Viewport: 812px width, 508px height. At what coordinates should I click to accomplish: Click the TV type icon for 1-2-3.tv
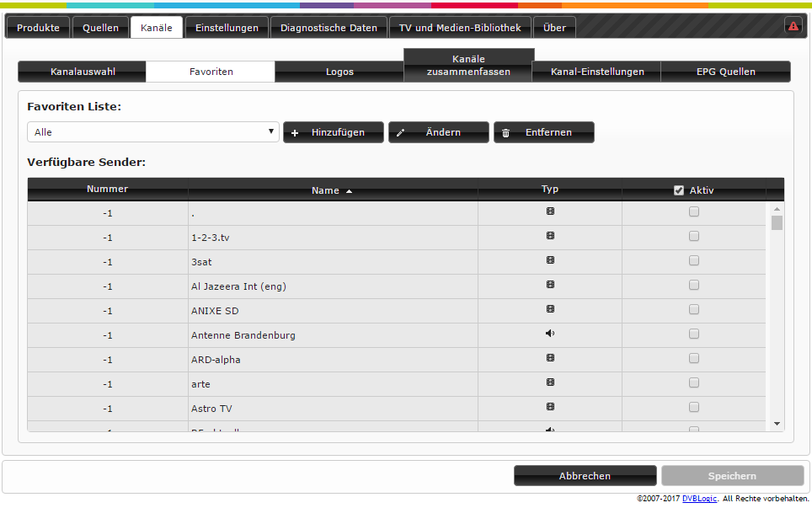tap(550, 236)
